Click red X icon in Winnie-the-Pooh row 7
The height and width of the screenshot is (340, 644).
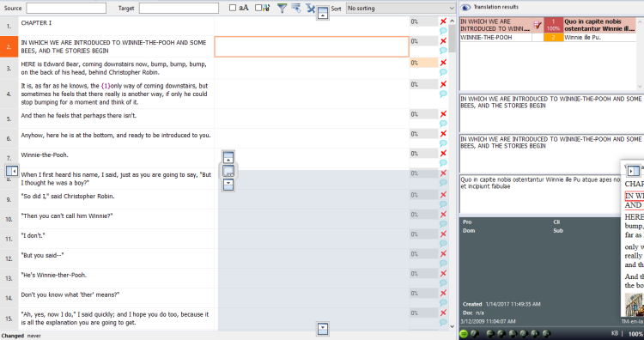coord(443,154)
